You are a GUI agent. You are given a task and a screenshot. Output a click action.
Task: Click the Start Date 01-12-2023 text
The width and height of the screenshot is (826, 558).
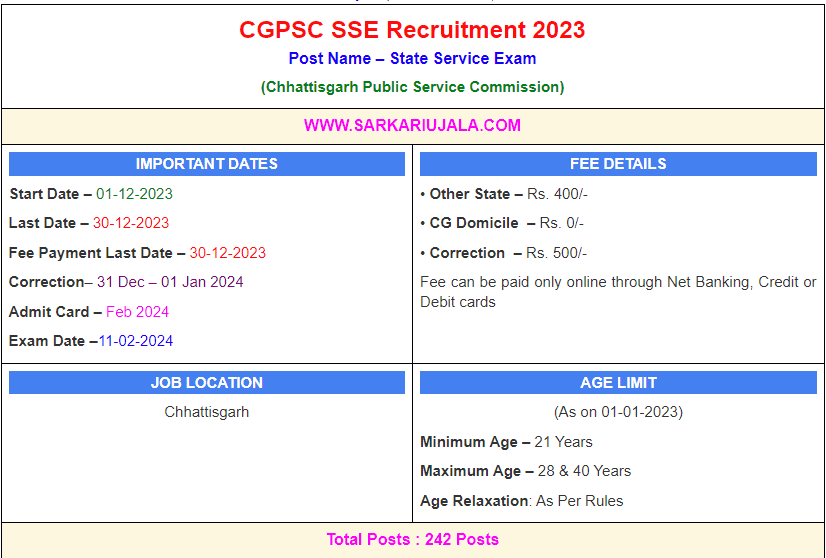point(91,194)
